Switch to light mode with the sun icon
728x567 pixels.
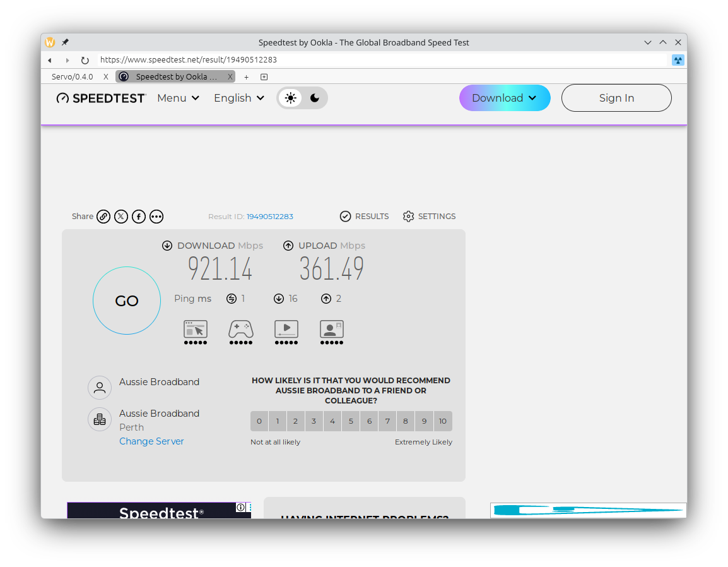291,98
